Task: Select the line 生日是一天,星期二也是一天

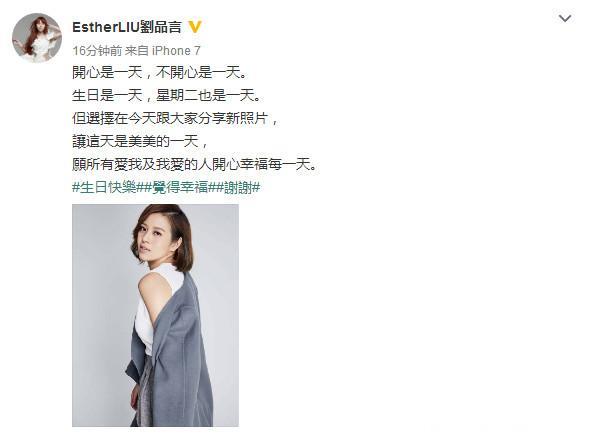Action: click(167, 95)
